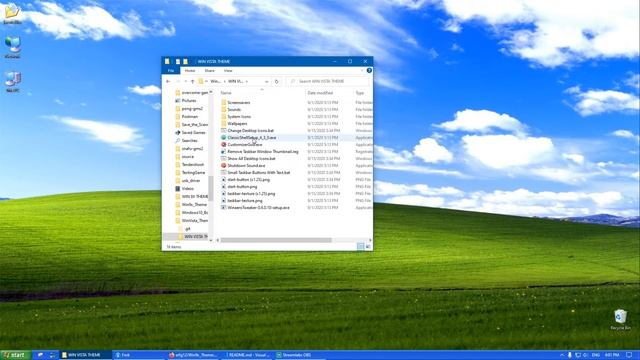The width and height of the screenshot is (640, 360).
Task: Select start-button.png image file
Action: click(242, 187)
